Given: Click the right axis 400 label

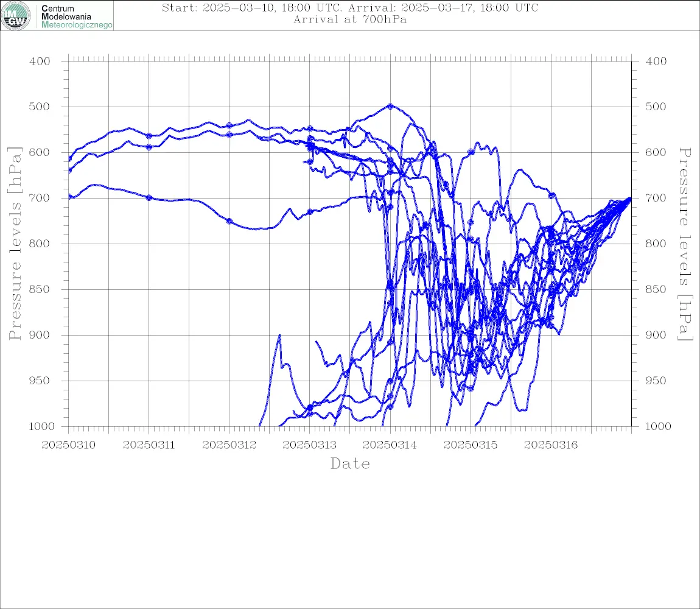Looking at the screenshot, I should pos(656,62).
